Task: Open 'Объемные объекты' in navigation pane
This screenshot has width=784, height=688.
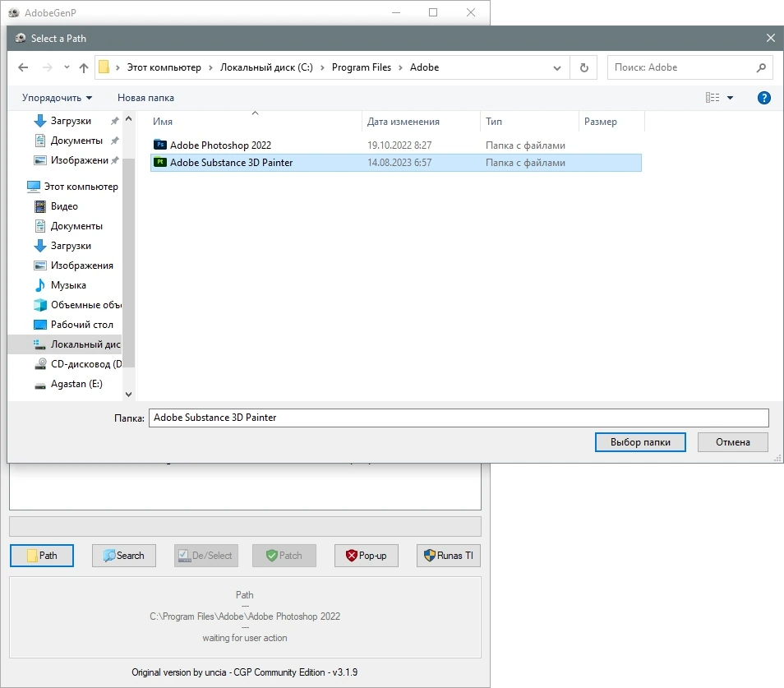Action: 85,305
